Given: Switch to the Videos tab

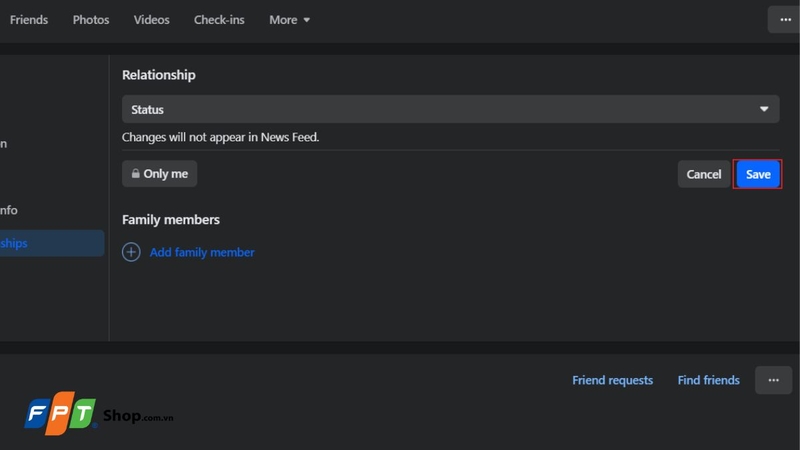Looking at the screenshot, I should tap(152, 20).
